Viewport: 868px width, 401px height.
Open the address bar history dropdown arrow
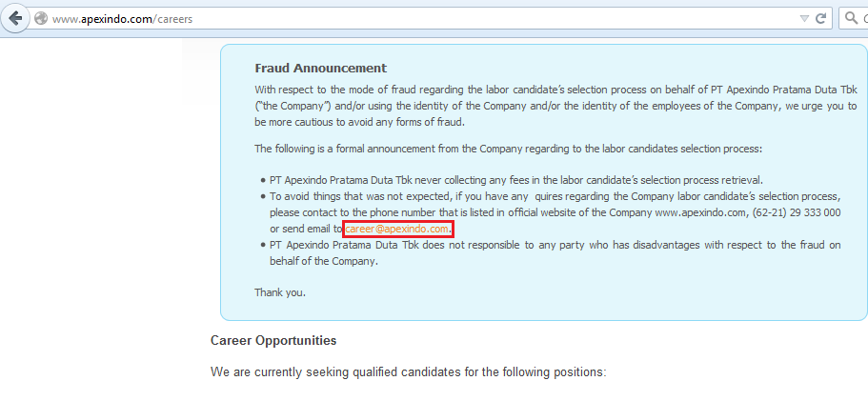804,19
